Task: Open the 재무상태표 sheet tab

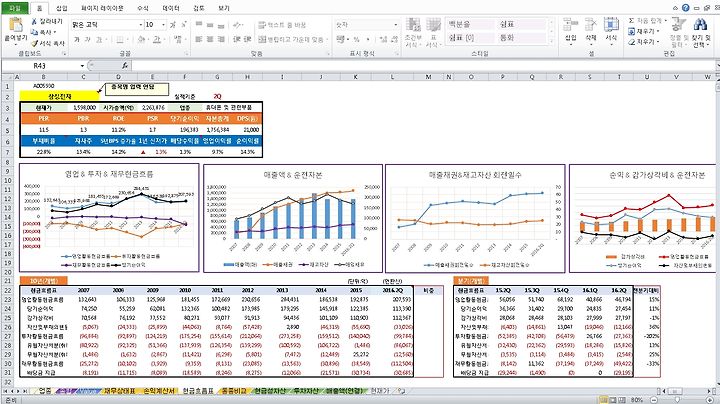Action: (119, 391)
